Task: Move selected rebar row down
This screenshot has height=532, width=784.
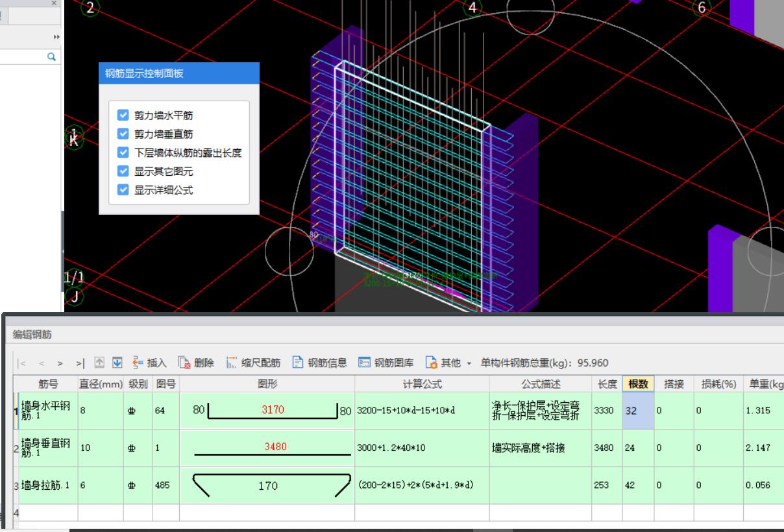Action: pyautogui.click(x=118, y=363)
